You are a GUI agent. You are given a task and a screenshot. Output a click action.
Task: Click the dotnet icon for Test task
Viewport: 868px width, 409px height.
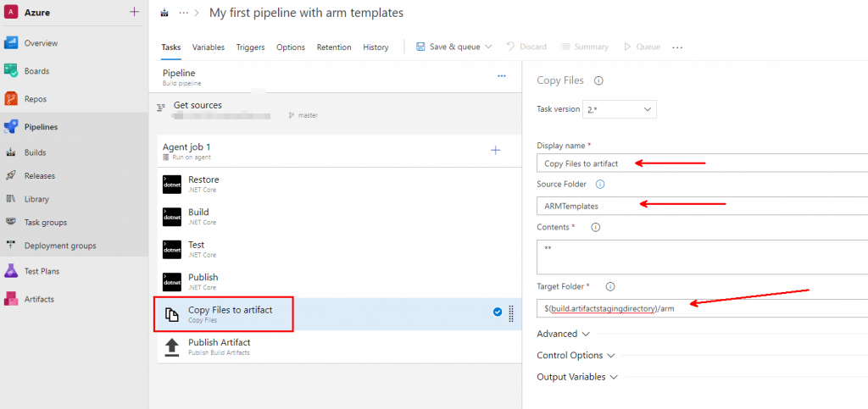click(x=171, y=249)
